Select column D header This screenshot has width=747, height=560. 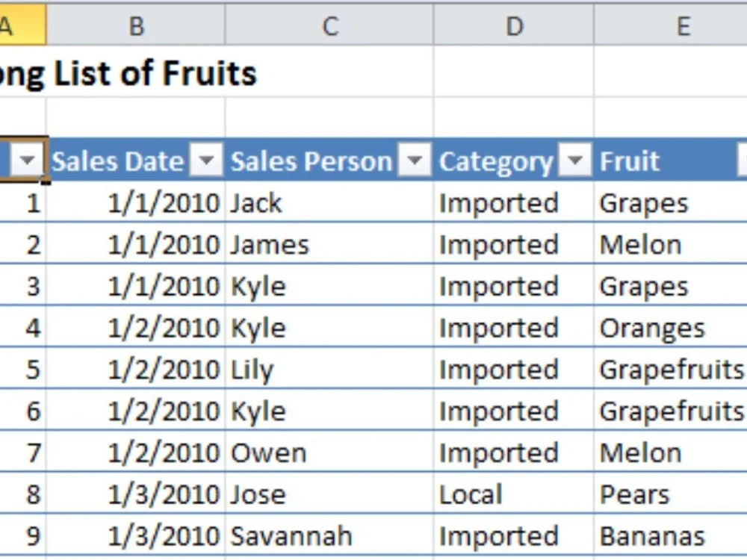[x=513, y=27]
